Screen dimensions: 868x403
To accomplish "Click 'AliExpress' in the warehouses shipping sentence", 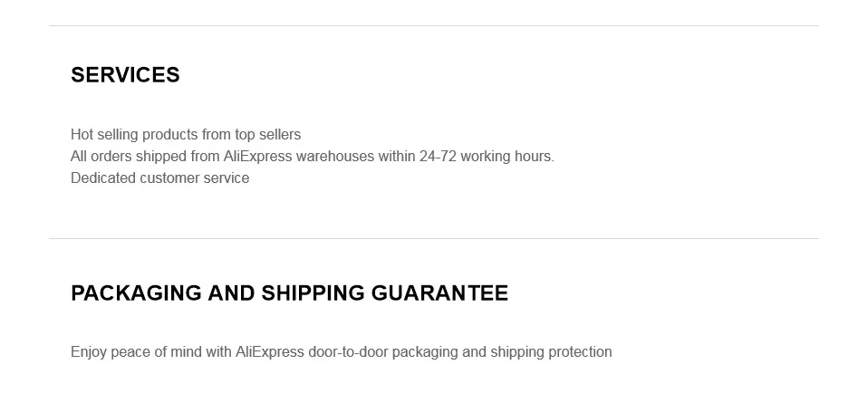I will tap(257, 157).
